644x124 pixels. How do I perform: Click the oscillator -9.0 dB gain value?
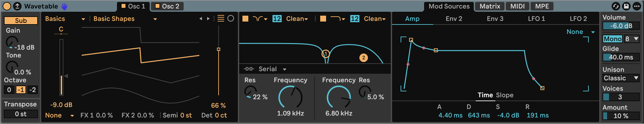[x=61, y=105]
